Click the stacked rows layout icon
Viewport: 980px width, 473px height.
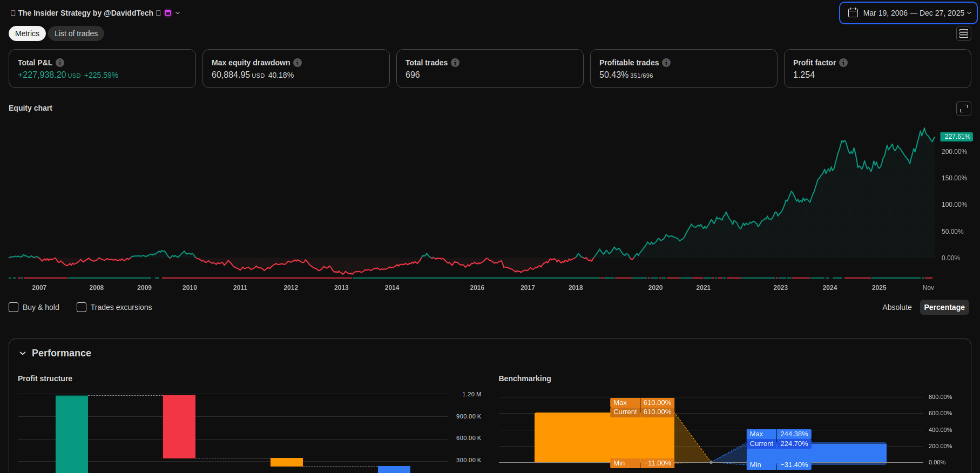coord(963,33)
